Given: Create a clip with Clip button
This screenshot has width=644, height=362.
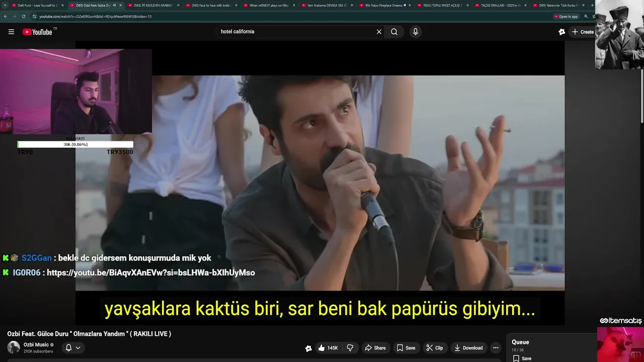Looking at the screenshot, I should coord(435,348).
